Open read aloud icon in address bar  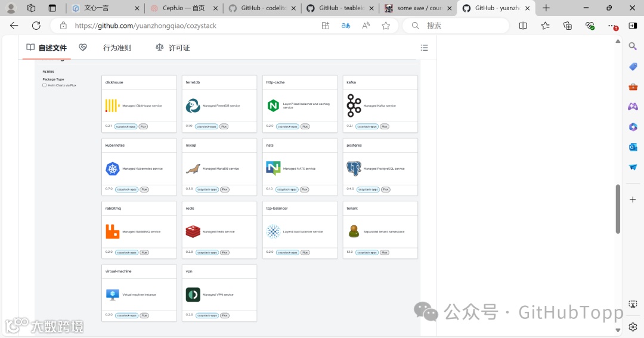366,26
